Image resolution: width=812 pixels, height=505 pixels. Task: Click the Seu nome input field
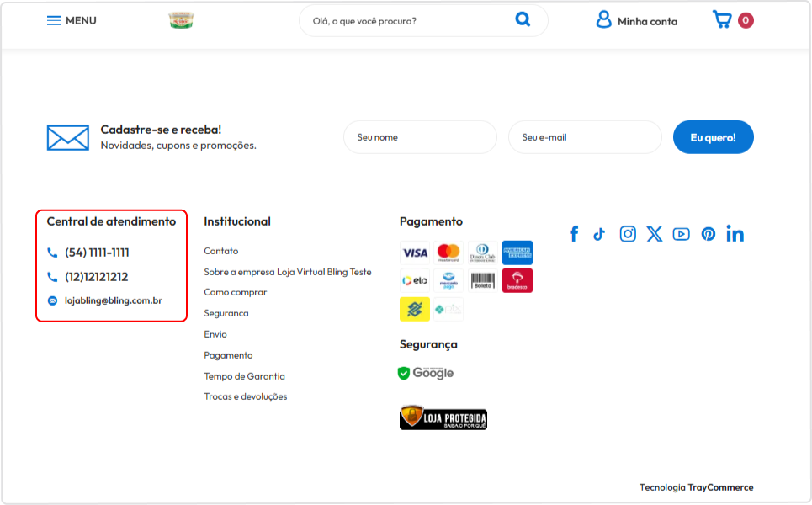pyautogui.click(x=420, y=137)
